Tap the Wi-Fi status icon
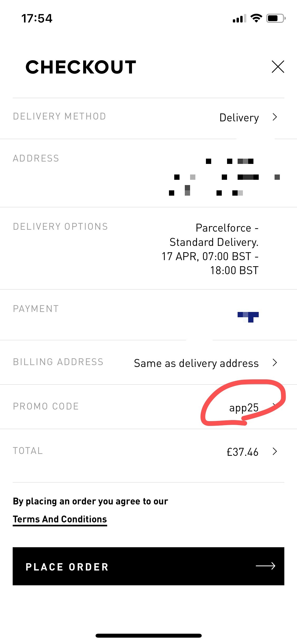297x644 pixels. pos(256,18)
